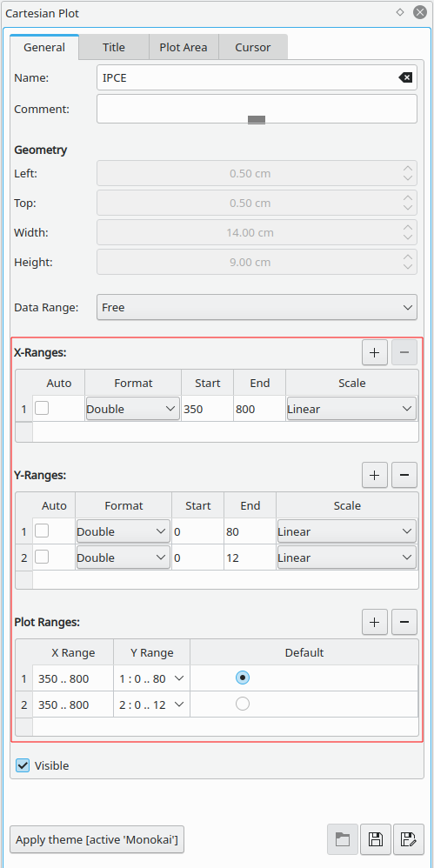Click the Name input field containing IPCE

click(x=257, y=77)
